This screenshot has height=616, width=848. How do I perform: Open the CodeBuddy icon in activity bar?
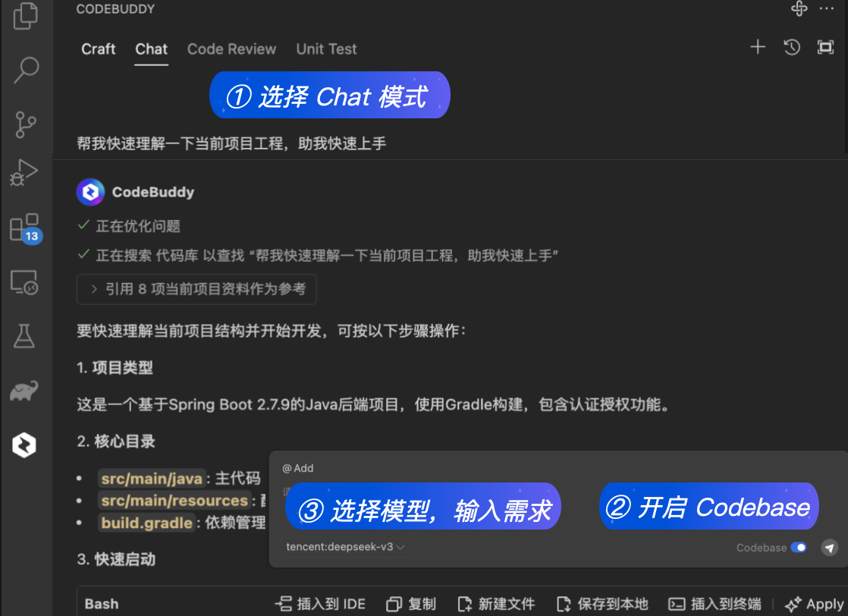point(24,445)
